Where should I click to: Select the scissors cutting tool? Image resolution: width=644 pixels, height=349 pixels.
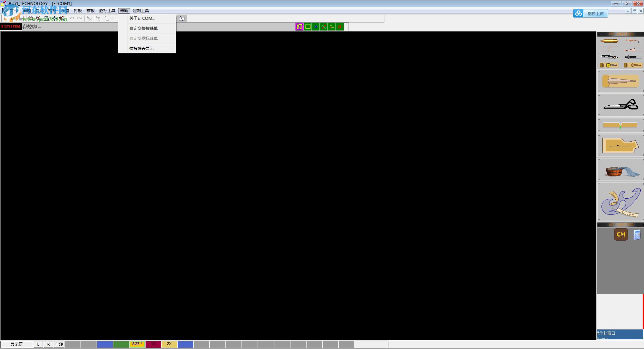click(x=621, y=105)
